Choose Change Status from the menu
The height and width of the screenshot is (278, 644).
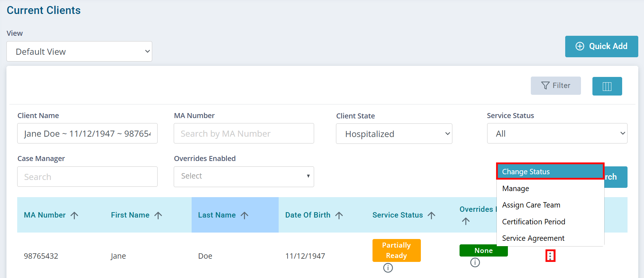[x=550, y=171]
